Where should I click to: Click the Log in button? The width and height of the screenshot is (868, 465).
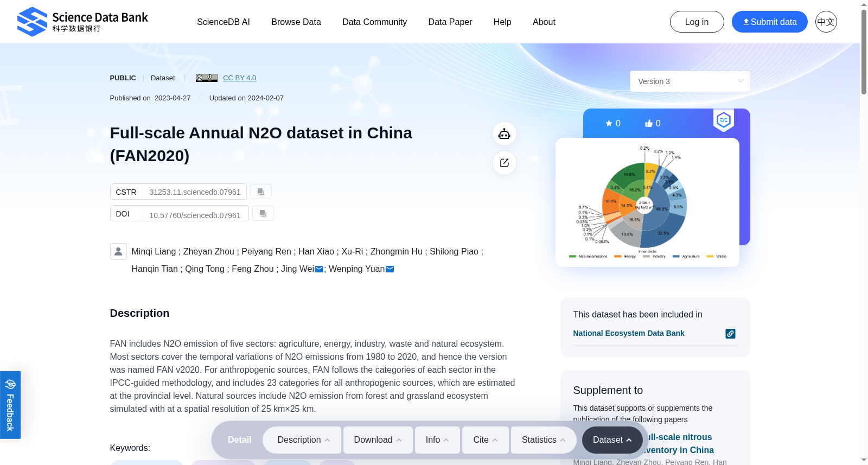click(697, 22)
